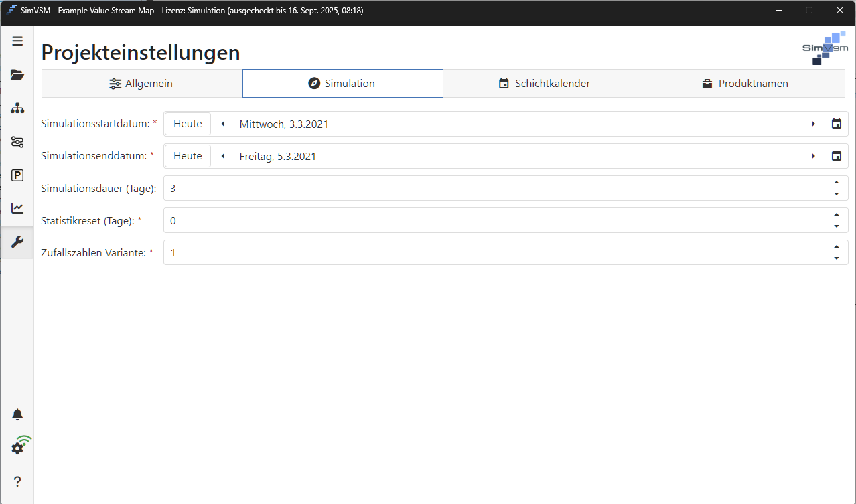Click the open folder sidebar icon
Viewport: 856px width, 504px height.
(x=17, y=74)
